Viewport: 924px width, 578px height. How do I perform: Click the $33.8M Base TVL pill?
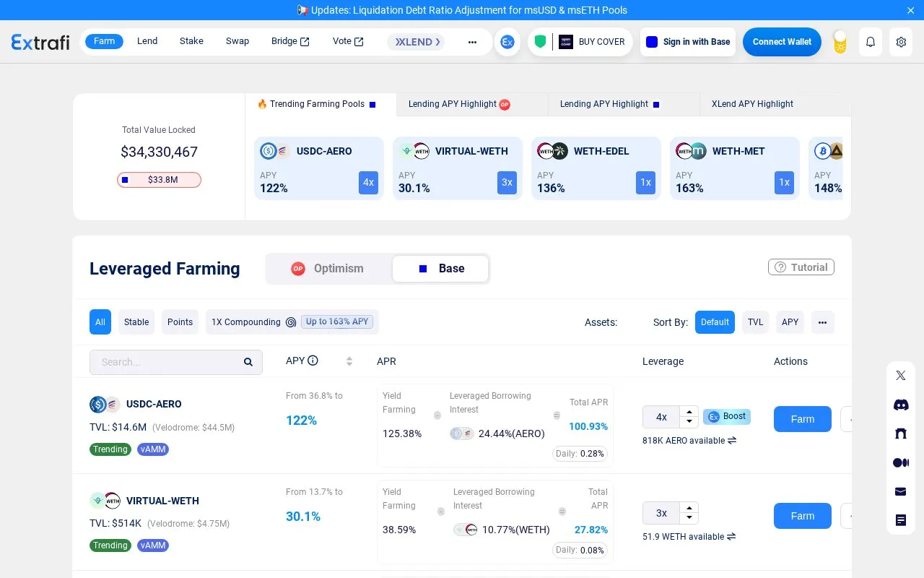point(159,180)
